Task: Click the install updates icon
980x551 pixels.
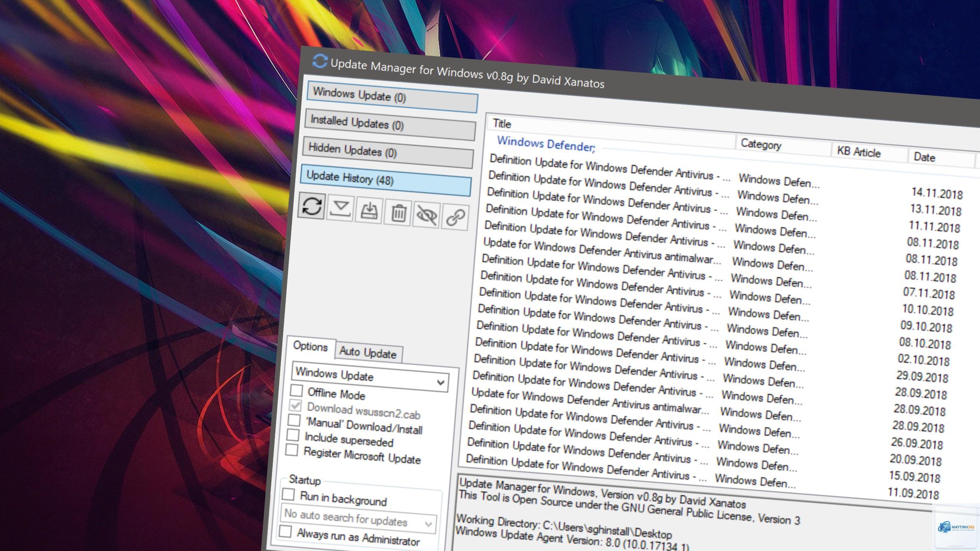Action: 369,211
